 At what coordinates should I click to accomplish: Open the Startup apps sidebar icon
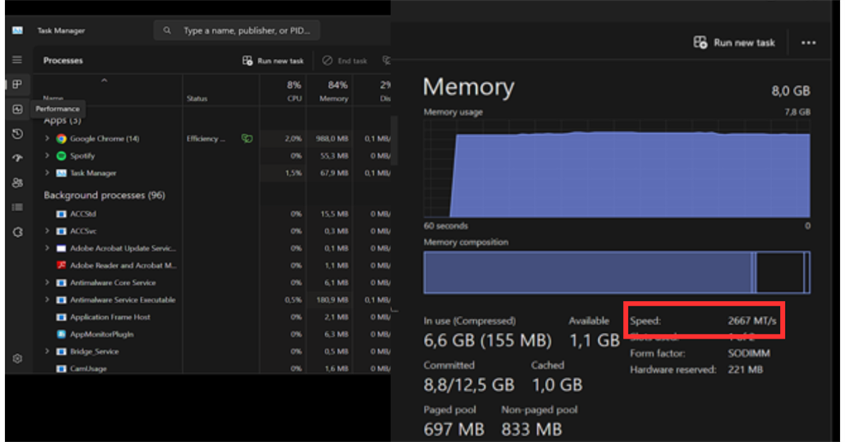pos(17,158)
